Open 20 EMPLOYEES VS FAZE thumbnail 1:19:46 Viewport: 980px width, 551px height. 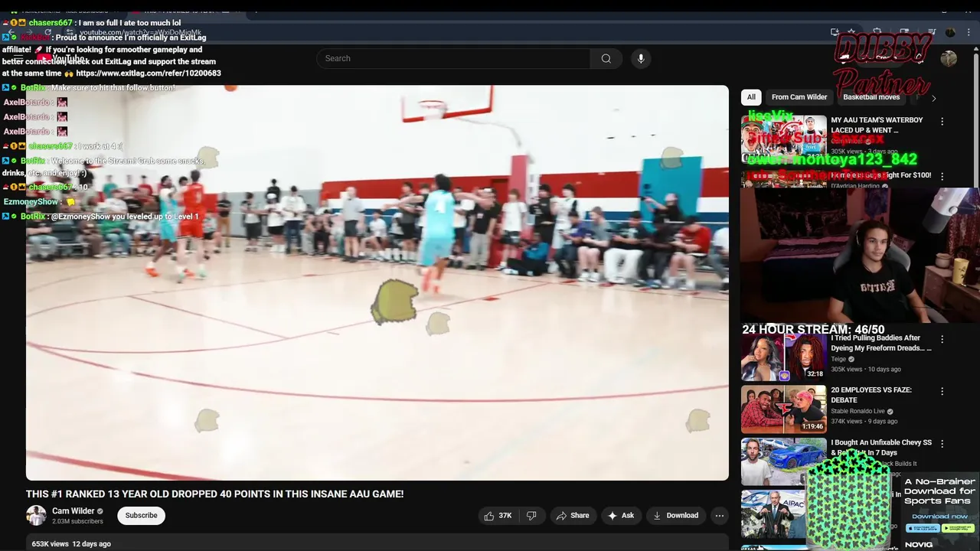tap(784, 409)
